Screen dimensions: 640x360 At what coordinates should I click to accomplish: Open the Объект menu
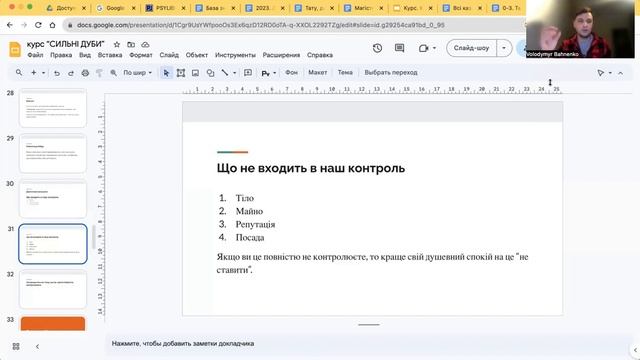pos(197,55)
